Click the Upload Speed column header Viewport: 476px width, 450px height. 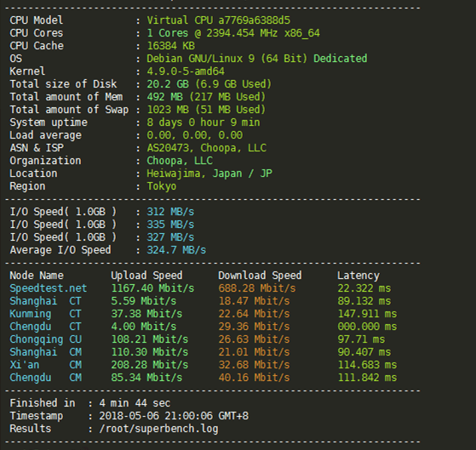[146, 276]
